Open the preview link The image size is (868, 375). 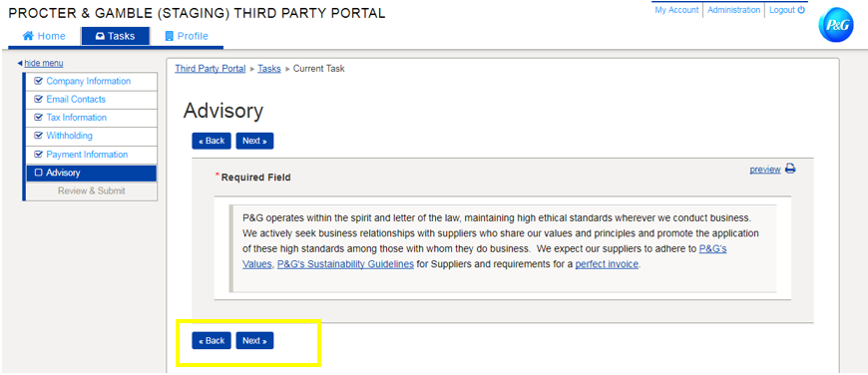pos(765,170)
